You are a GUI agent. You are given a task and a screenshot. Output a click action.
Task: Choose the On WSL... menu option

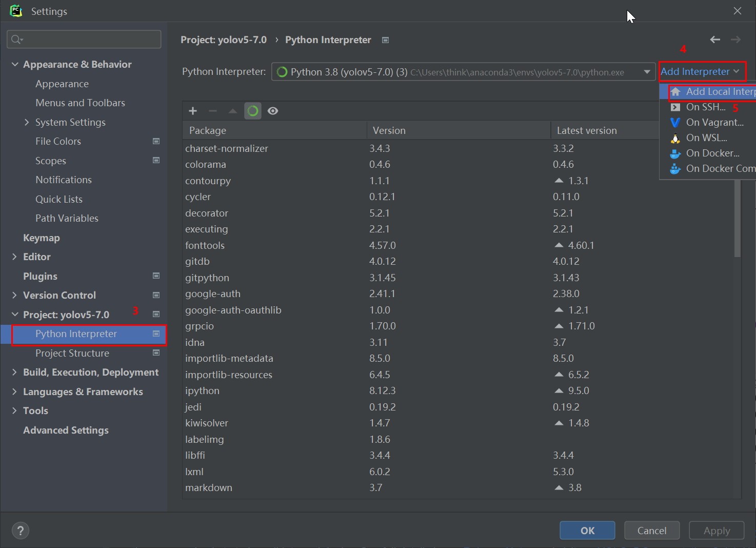708,138
